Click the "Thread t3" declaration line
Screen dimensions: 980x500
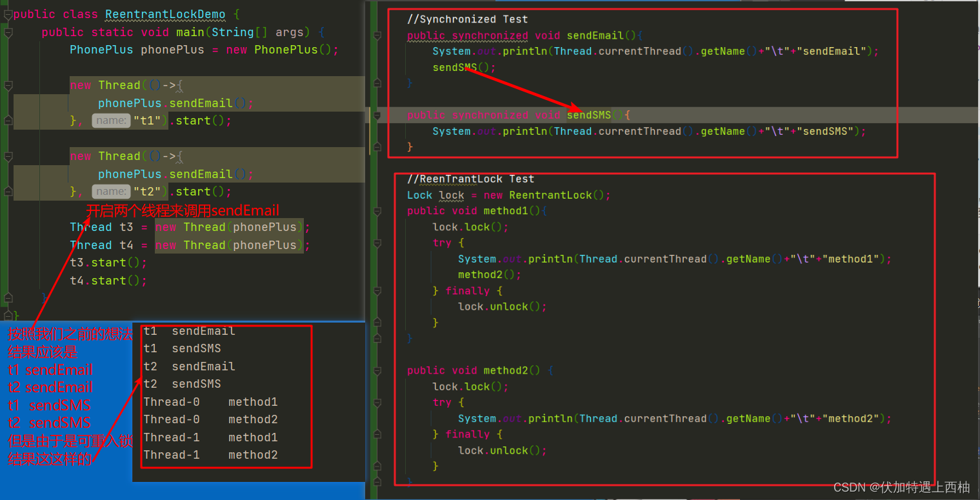[190, 227]
